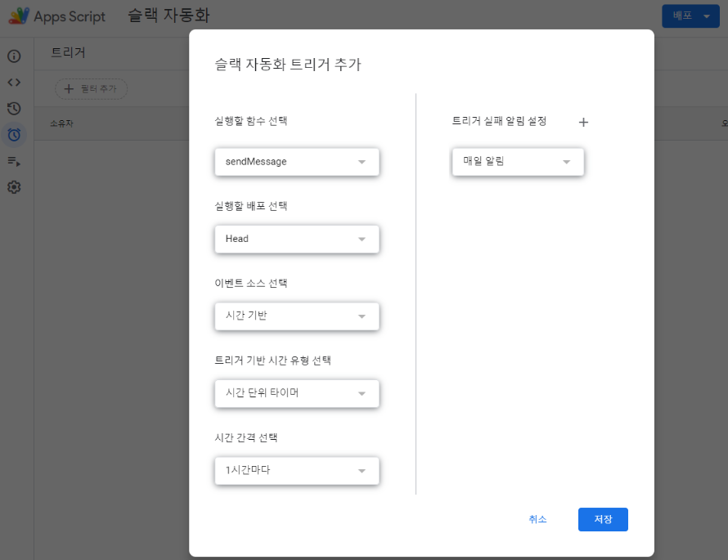728x560 pixels.
Task: Open the Head deployment dropdown
Action: coord(297,239)
